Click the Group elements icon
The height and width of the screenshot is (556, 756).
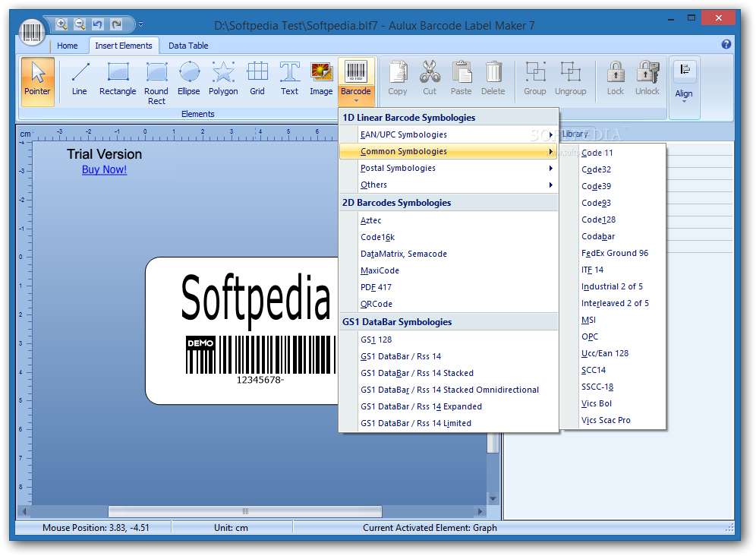coord(534,79)
